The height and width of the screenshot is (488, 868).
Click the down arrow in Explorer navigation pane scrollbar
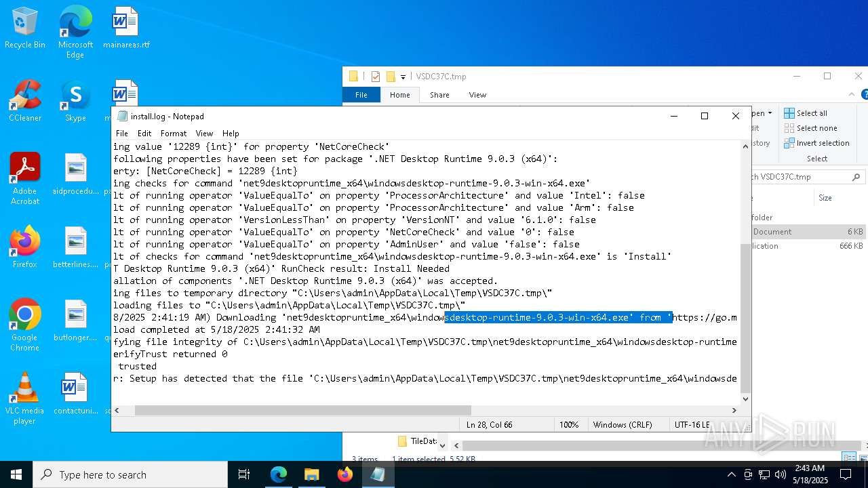(443, 445)
